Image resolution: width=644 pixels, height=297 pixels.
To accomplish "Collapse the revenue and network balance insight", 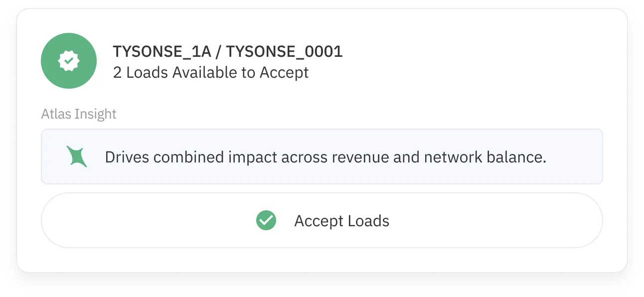I will coord(322,156).
